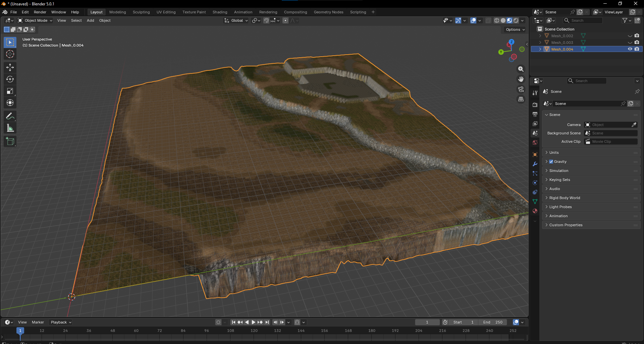
Task: Click the 3D Cursor tool
Action: (10, 54)
